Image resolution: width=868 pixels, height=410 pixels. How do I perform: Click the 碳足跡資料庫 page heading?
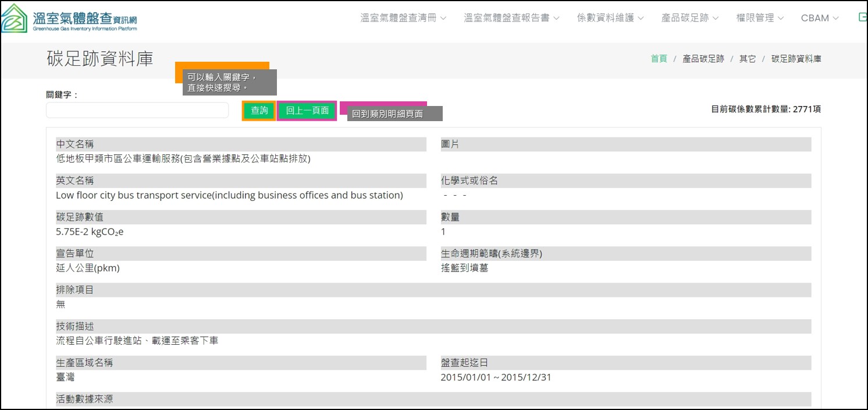pyautogui.click(x=99, y=59)
